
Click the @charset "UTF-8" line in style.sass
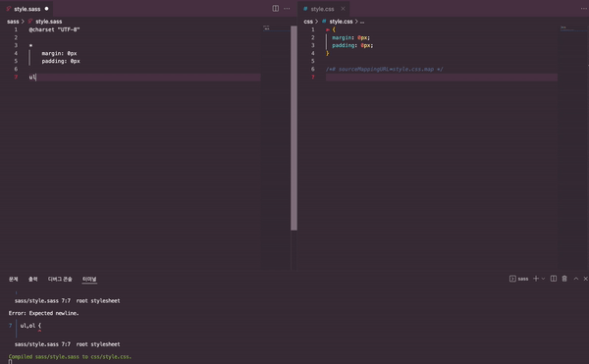click(54, 29)
